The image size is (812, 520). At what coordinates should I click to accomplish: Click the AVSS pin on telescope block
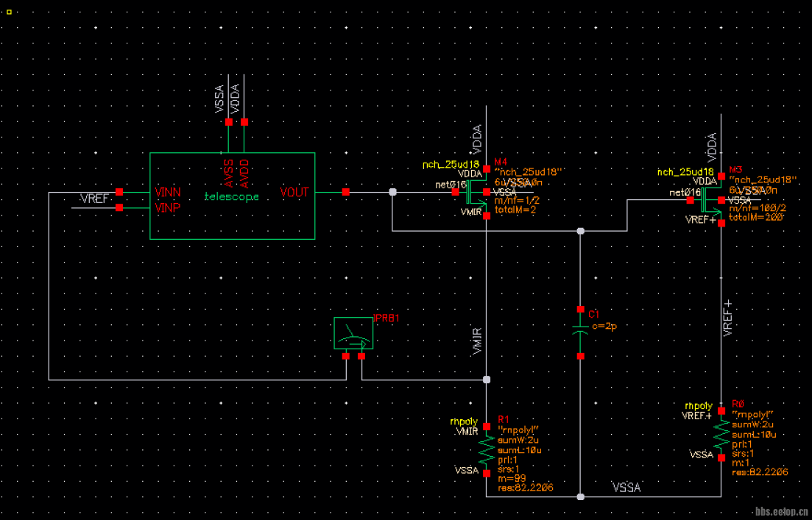click(x=229, y=122)
